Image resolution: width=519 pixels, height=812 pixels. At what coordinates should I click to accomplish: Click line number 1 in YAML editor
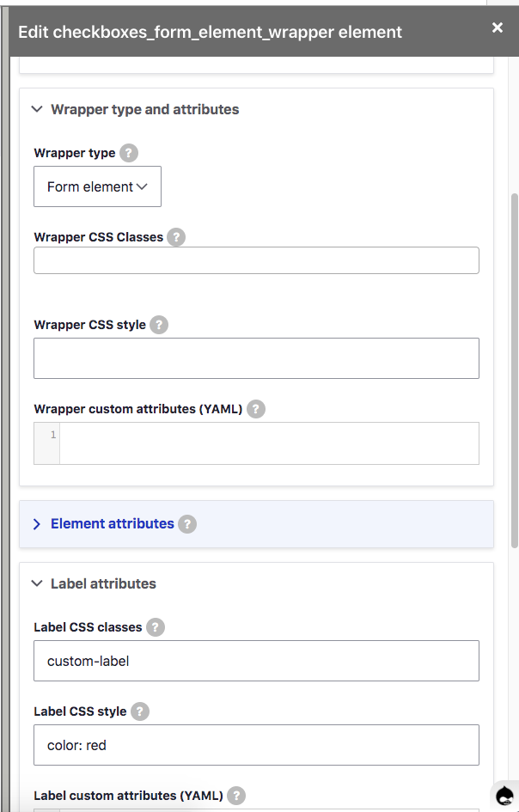(52, 435)
